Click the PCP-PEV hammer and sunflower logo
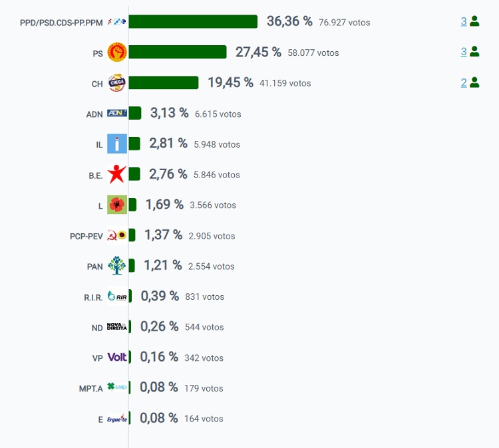499x448 pixels. point(117,235)
